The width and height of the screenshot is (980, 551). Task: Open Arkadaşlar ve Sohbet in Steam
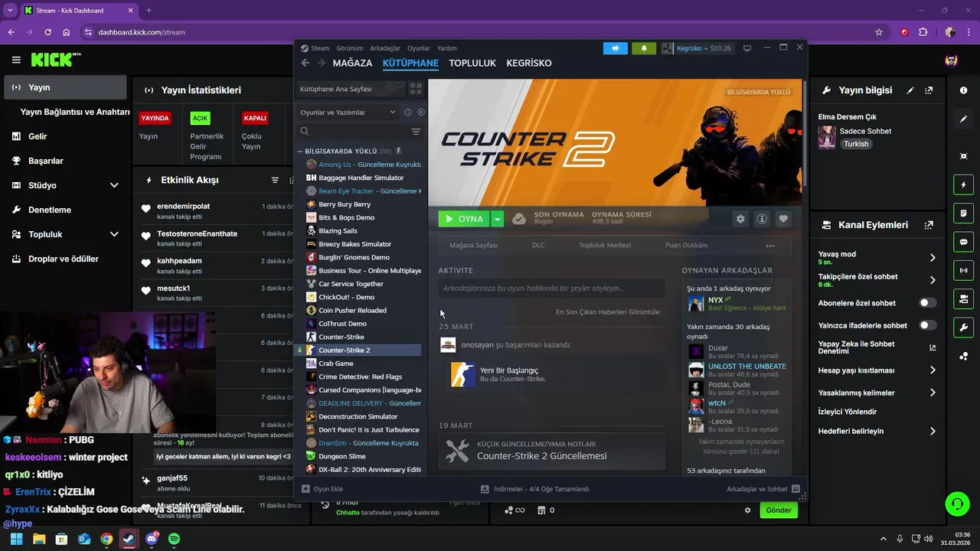point(763,489)
